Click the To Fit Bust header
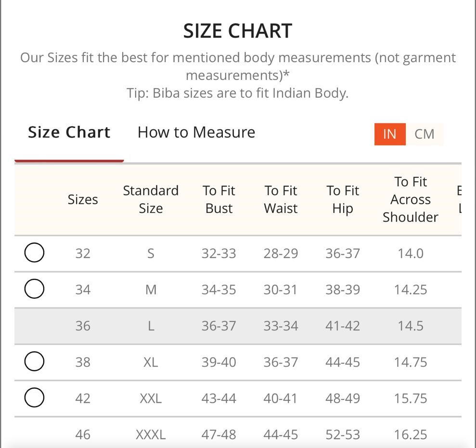Screen dimensions: 476x448 point(219,199)
